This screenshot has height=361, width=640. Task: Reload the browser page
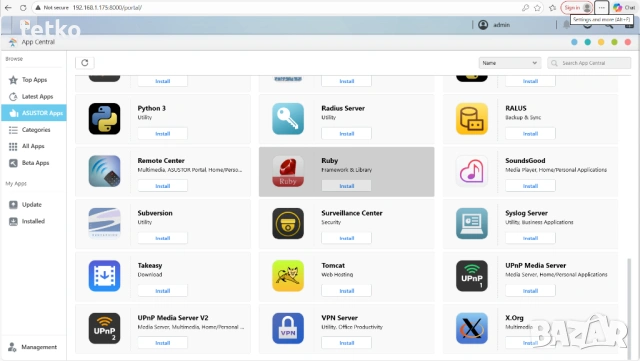(23, 7)
